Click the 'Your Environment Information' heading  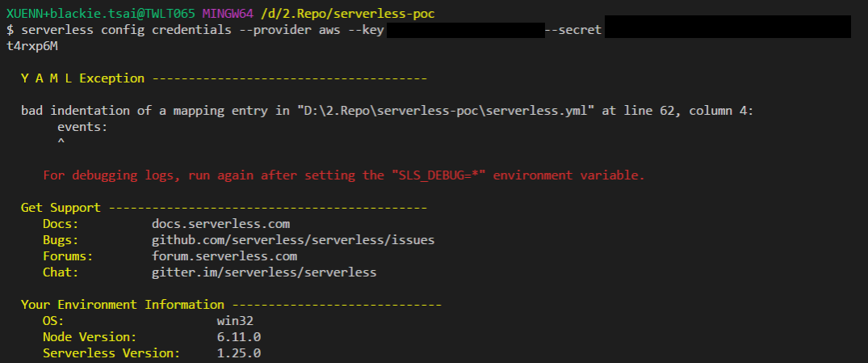point(123,305)
